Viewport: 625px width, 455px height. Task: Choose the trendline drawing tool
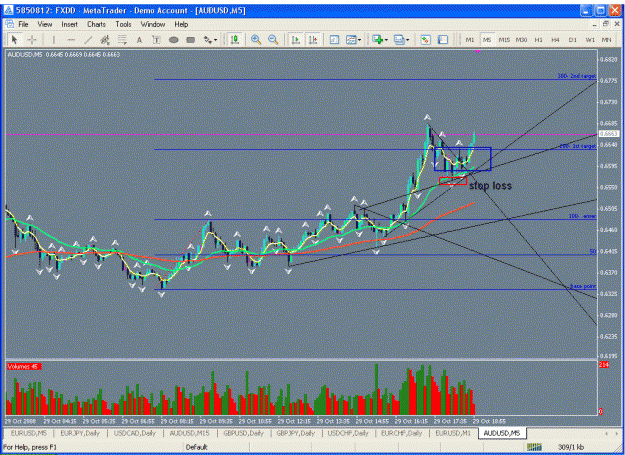pyautogui.click(x=88, y=39)
